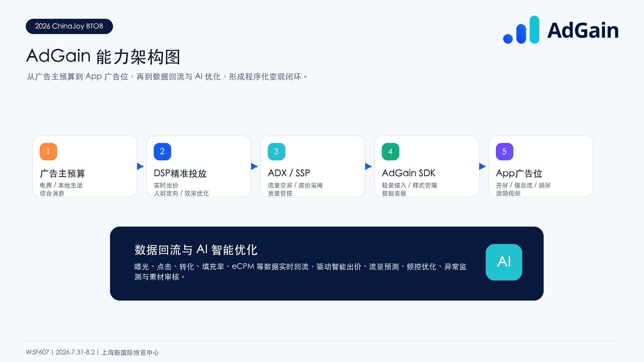The image size is (644, 362).
Task: Click the arrow between AdGain SDK and App广告位
Action: [482, 166]
